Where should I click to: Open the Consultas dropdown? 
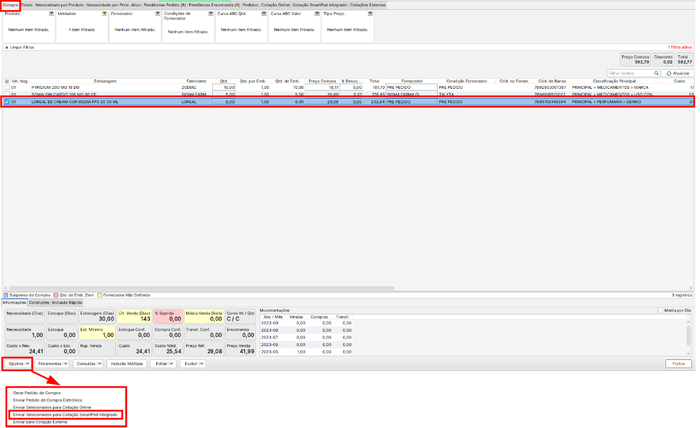pos(88,364)
